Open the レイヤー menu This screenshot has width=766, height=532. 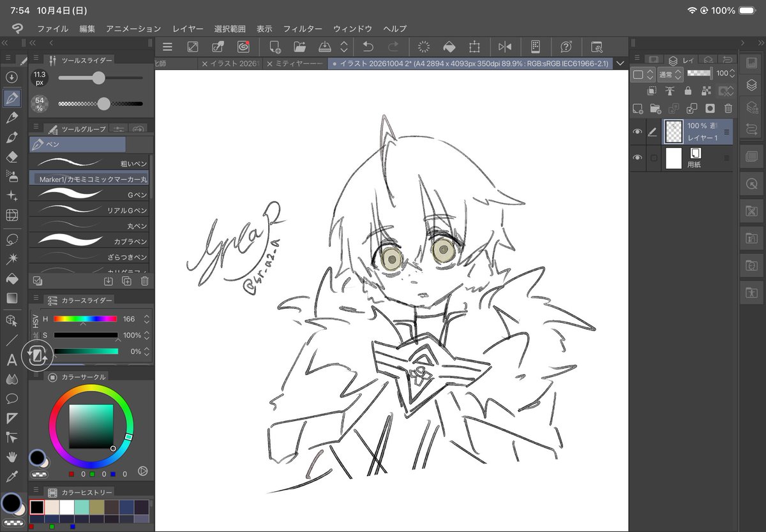tap(188, 29)
